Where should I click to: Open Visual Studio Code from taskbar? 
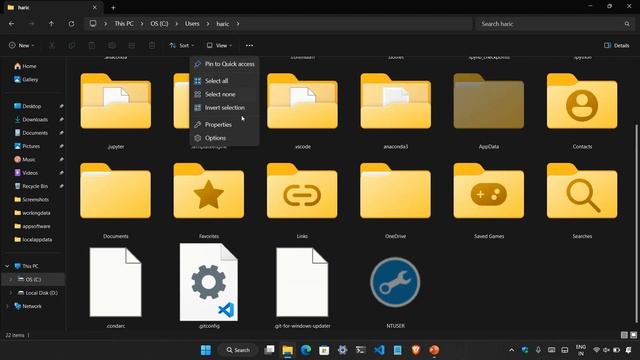click(x=379, y=350)
